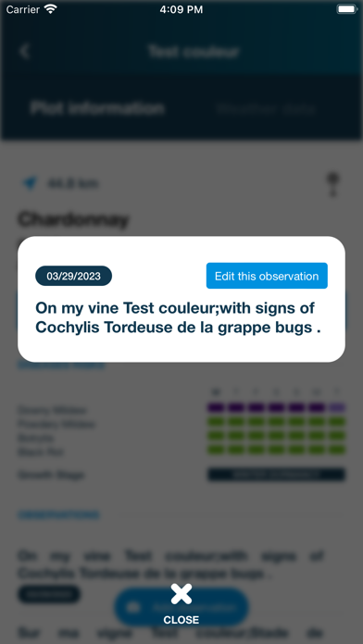Open the Plot information tab
The height and width of the screenshot is (644, 363).
pyautogui.click(x=97, y=108)
